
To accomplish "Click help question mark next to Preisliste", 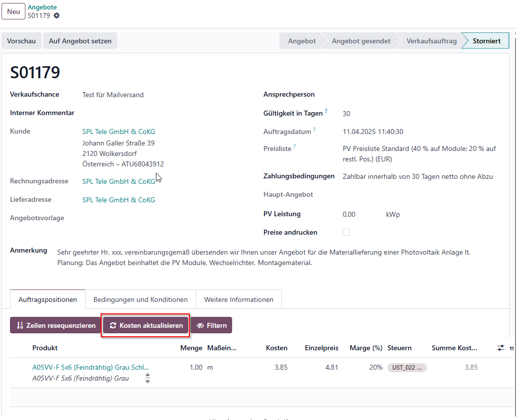I will click(x=294, y=146).
